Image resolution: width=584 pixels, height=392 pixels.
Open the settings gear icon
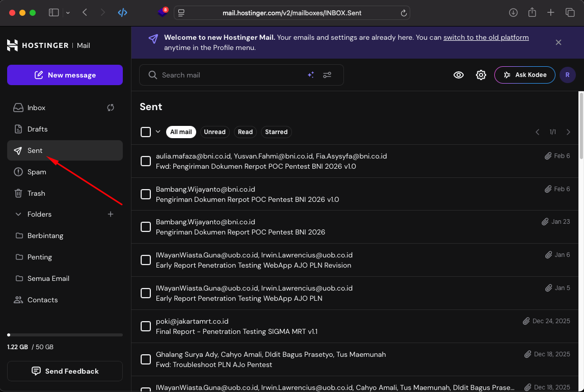[481, 75]
